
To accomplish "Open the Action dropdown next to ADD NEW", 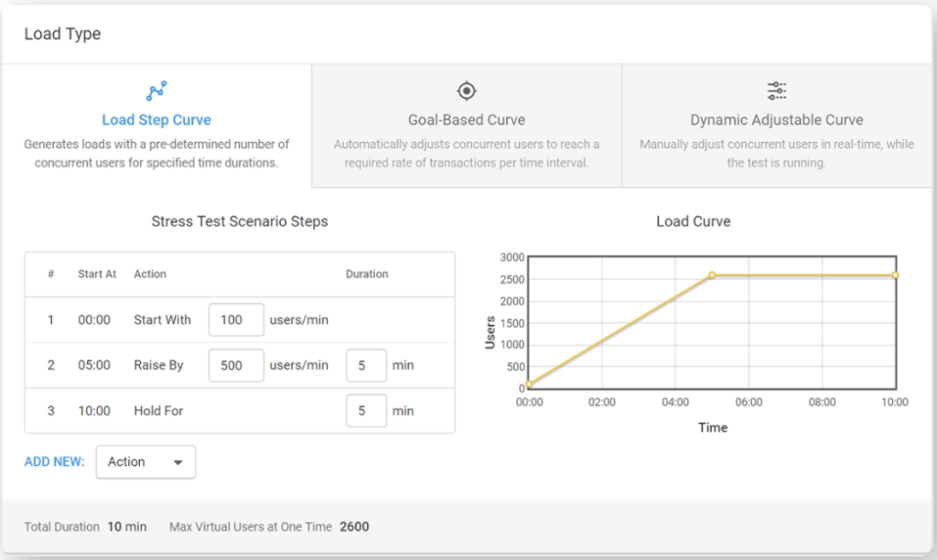I will tap(145, 462).
